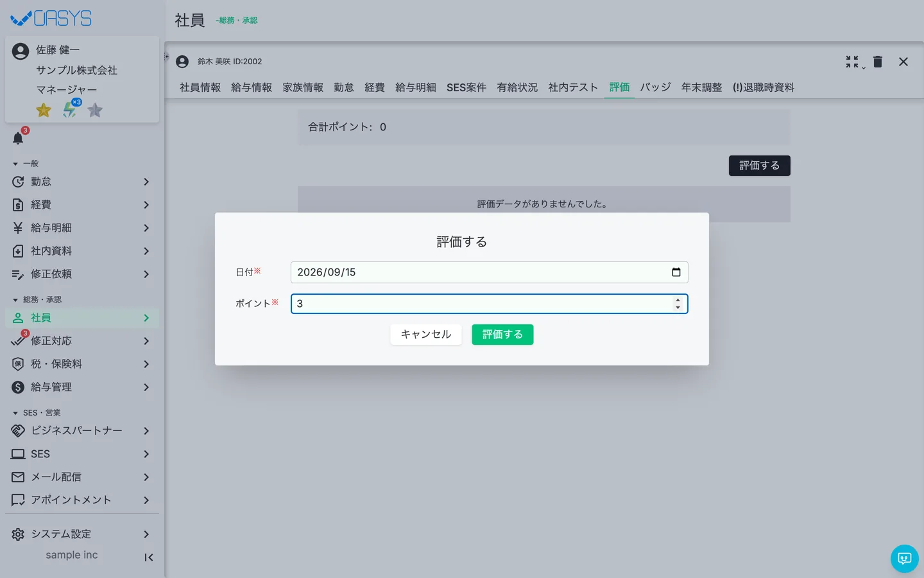Open the バッジ tab
Screen dimensions: 924x578
click(x=655, y=87)
